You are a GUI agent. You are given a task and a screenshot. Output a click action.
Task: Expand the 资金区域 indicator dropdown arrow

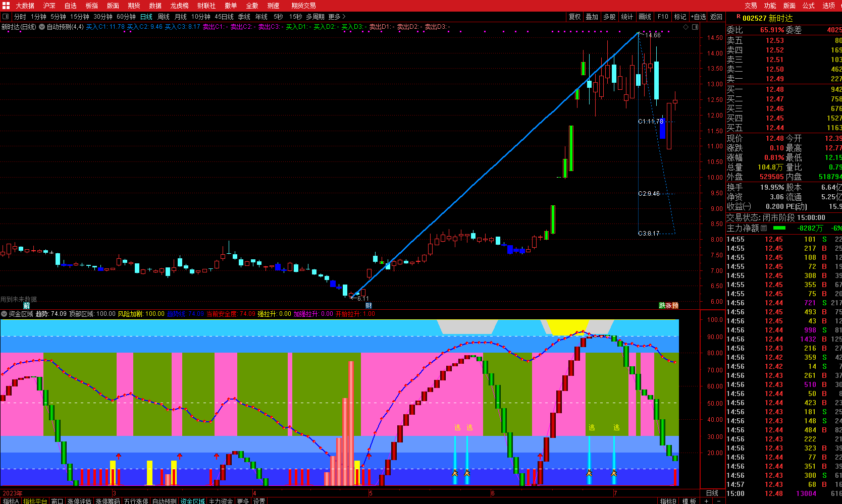pos(4,314)
